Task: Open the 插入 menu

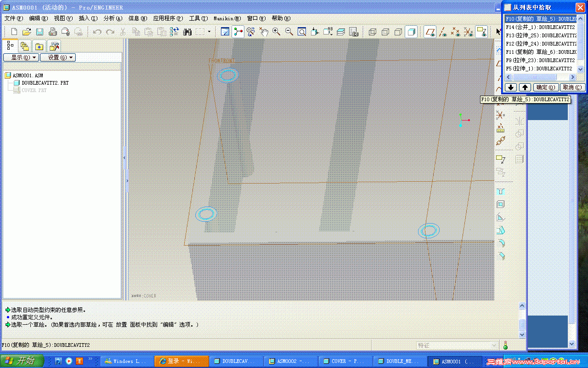Action: [88, 18]
